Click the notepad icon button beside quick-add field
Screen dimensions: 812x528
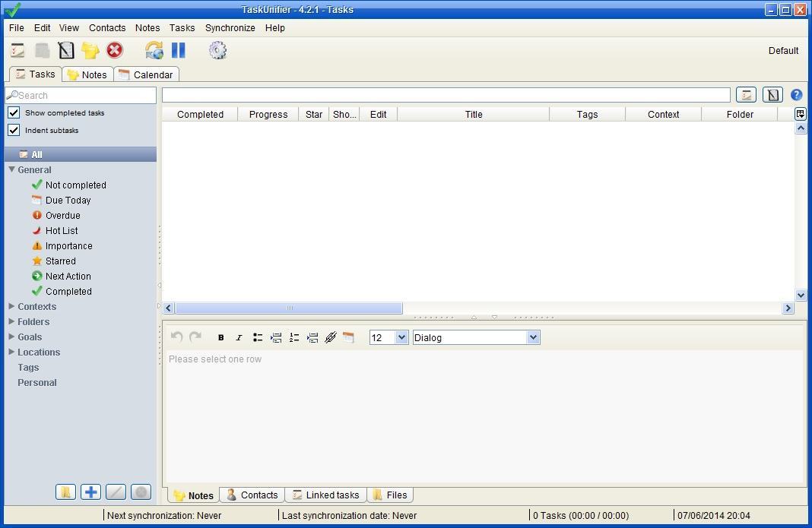[x=772, y=95]
